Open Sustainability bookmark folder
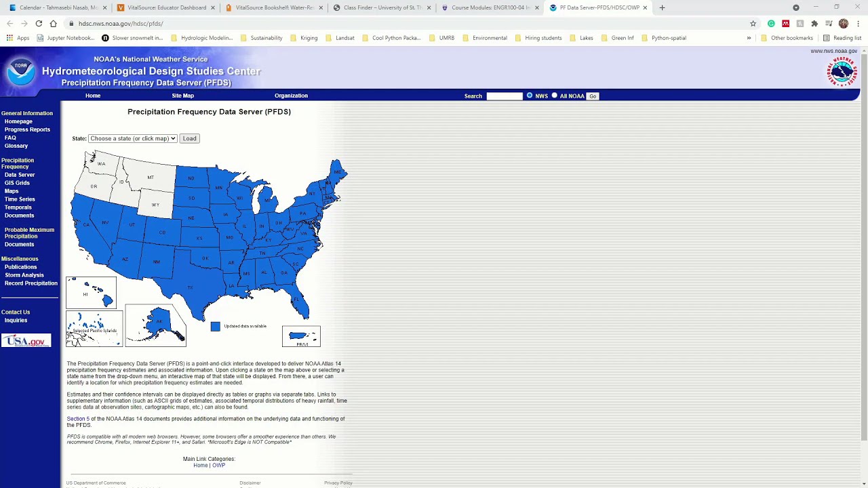 coord(261,38)
